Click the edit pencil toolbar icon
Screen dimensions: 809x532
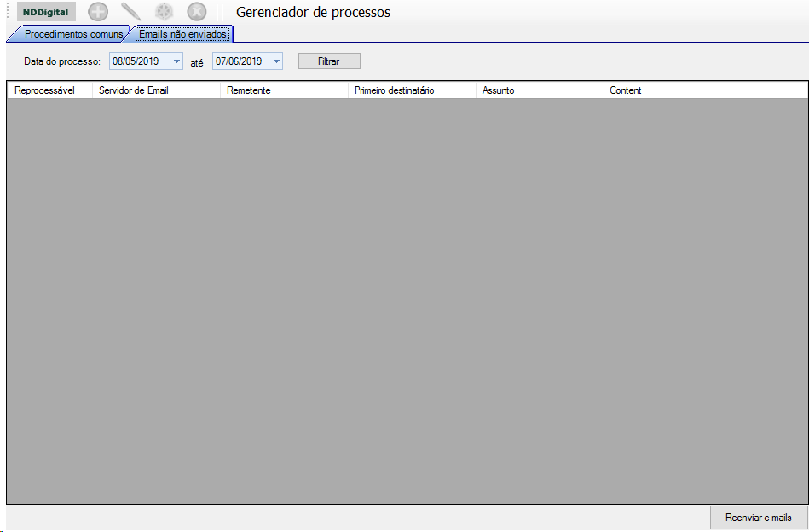click(131, 12)
